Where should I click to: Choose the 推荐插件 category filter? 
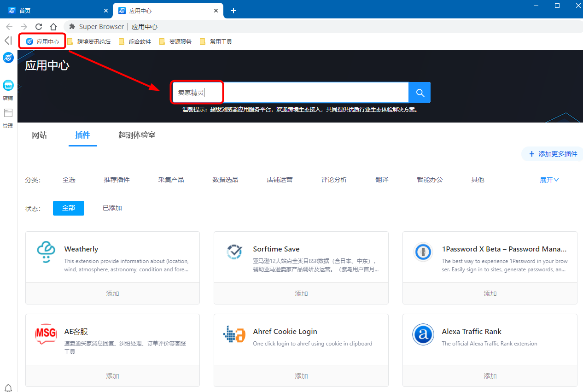coord(117,180)
